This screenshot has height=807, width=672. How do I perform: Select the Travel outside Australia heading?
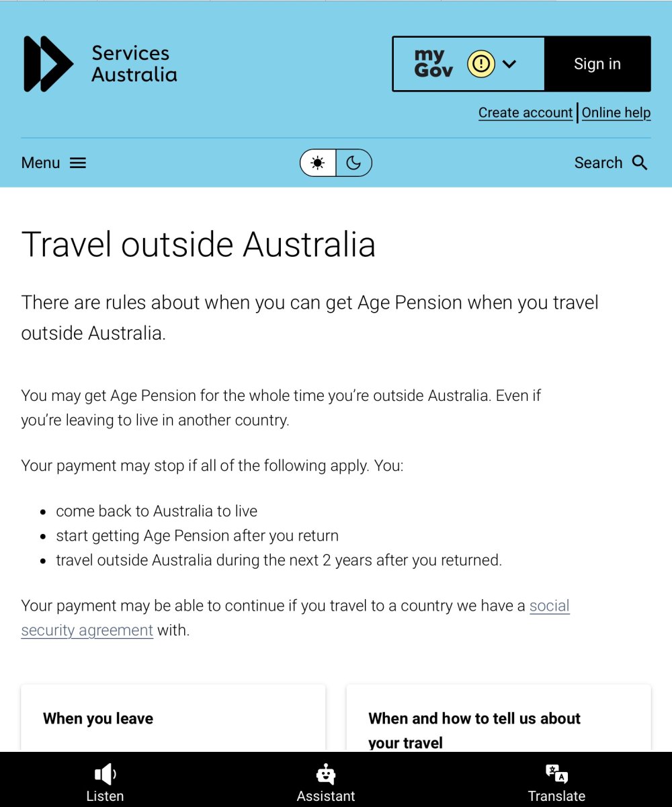198,244
